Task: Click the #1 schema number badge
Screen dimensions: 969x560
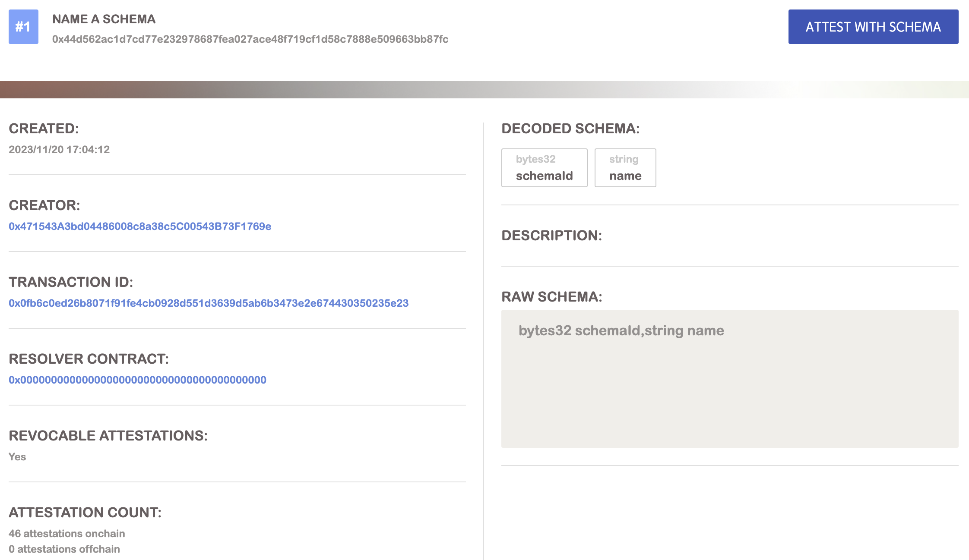Action: [23, 27]
